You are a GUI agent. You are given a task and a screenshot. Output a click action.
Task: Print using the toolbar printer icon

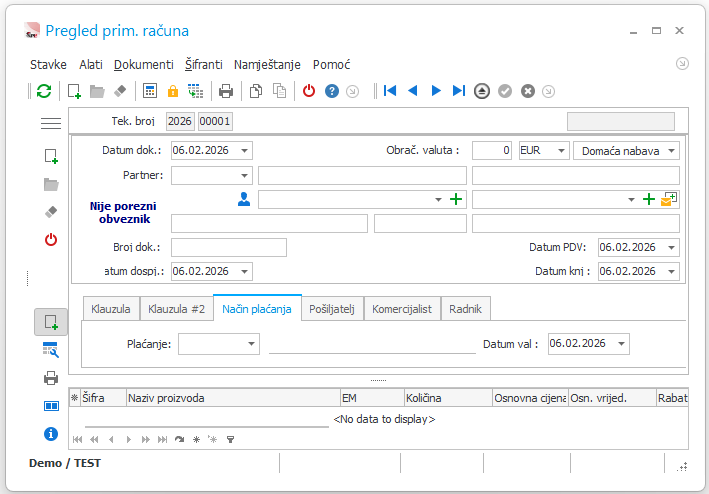(226, 91)
